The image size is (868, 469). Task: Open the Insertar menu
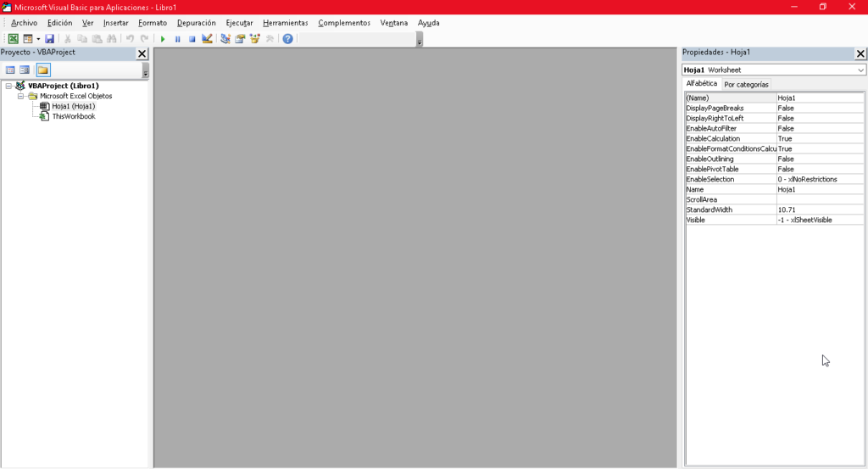pyautogui.click(x=115, y=23)
